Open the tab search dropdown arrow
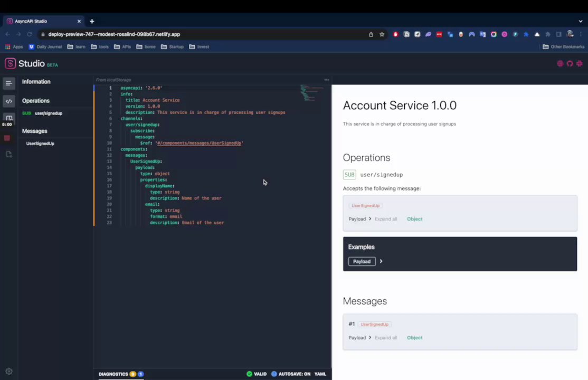 [x=581, y=22]
